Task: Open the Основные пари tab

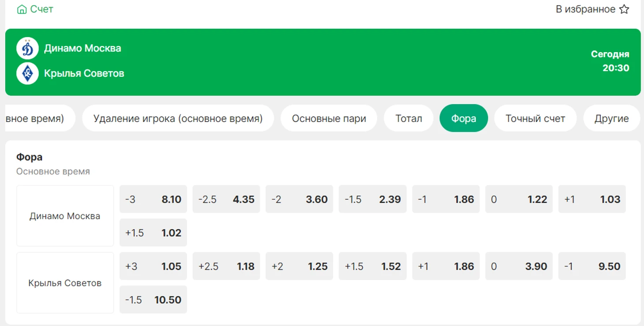Action: pos(329,118)
